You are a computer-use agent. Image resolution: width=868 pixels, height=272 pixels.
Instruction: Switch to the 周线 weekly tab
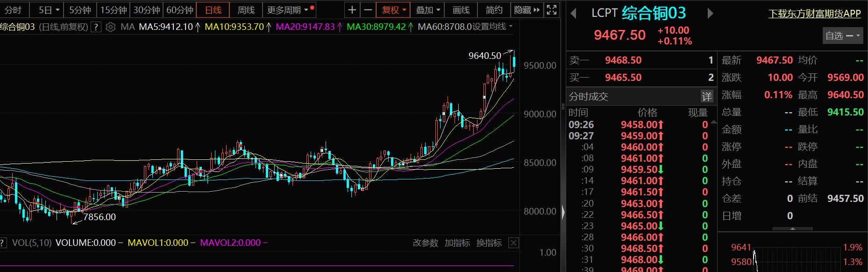(246, 10)
